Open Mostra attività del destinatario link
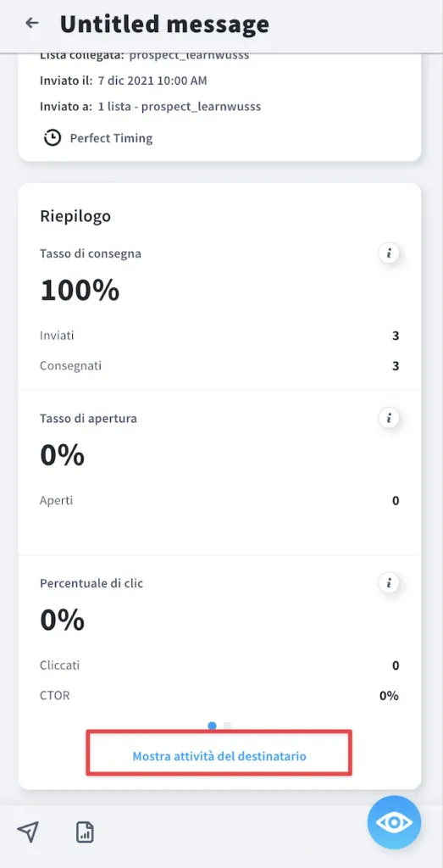 click(x=219, y=755)
